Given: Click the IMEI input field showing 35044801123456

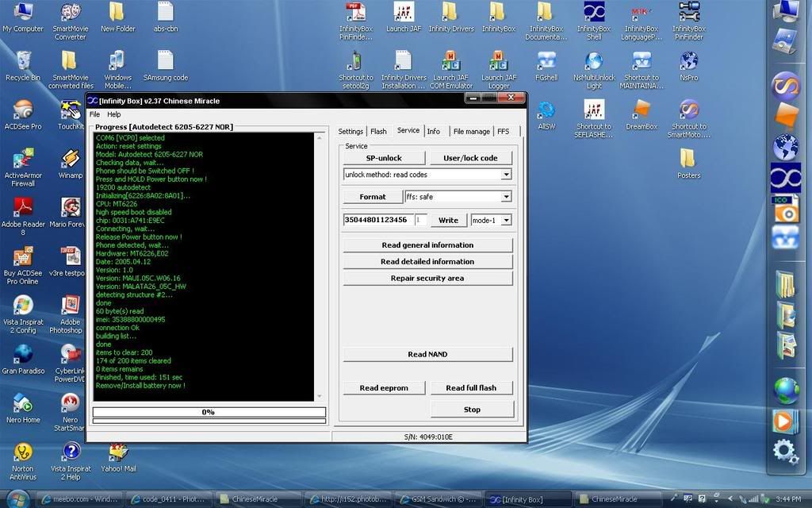Looking at the screenshot, I should click(x=378, y=220).
